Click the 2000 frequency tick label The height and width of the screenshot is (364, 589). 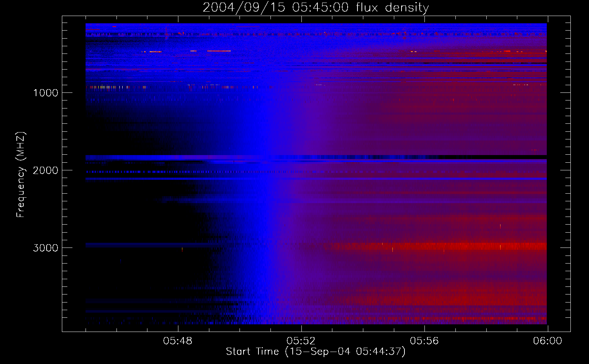tap(46, 170)
